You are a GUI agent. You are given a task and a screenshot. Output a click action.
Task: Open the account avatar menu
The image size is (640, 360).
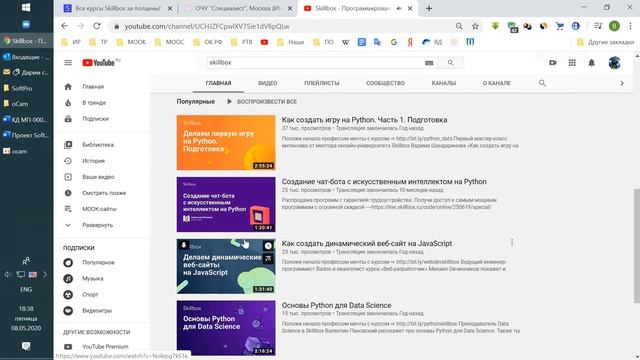click(x=614, y=62)
